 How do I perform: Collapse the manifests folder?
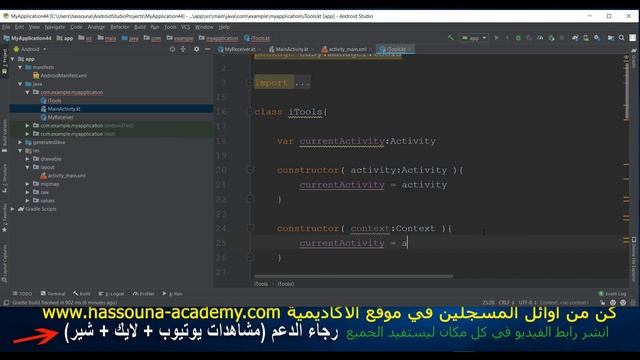click(20, 67)
